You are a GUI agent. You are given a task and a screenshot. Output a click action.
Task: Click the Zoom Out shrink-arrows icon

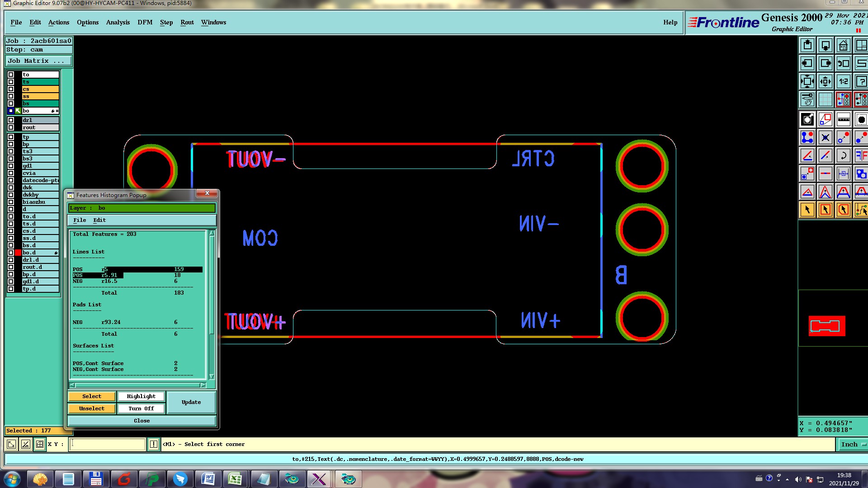(x=826, y=82)
